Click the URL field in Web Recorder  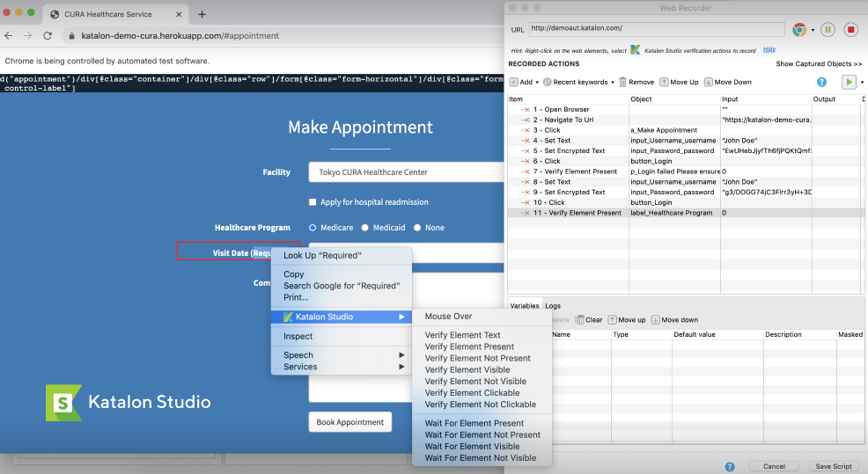click(x=657, y=29)
